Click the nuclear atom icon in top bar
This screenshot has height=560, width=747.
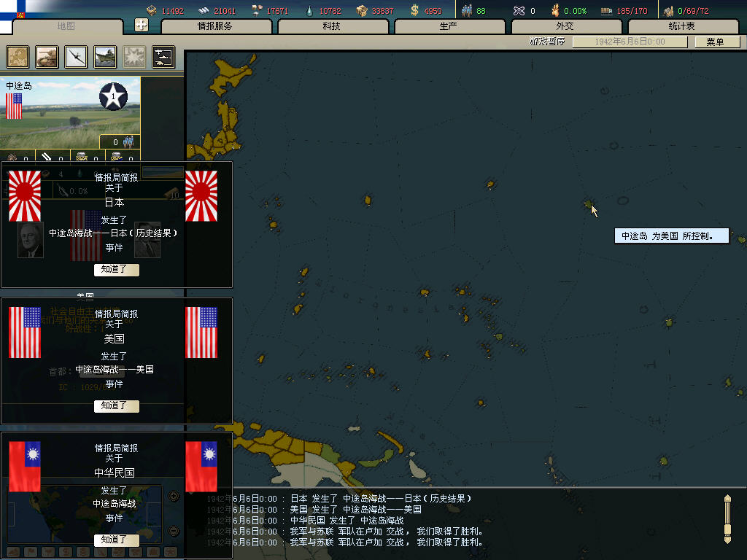(x=519, y=10)
